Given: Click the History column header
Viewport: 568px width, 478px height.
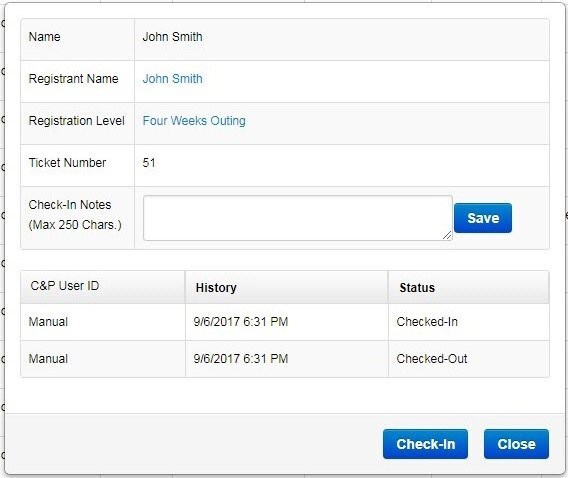Looking at the screenshot, I should pyautogui.click(x=216, y=288).
